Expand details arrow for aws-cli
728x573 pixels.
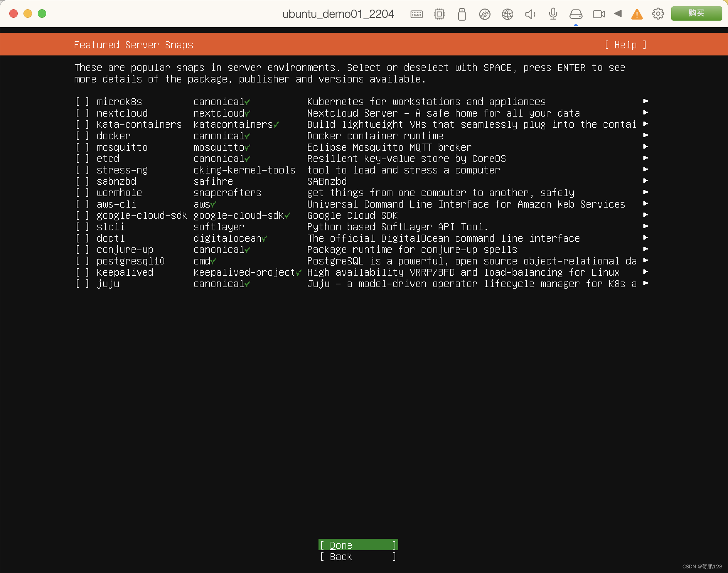(646, 204)
